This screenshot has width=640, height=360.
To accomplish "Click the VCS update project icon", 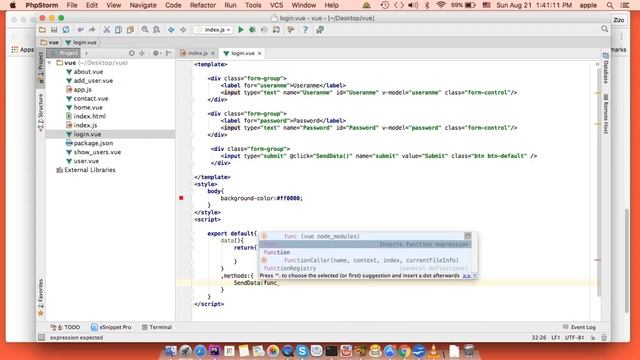I will (x=276, y=30).
